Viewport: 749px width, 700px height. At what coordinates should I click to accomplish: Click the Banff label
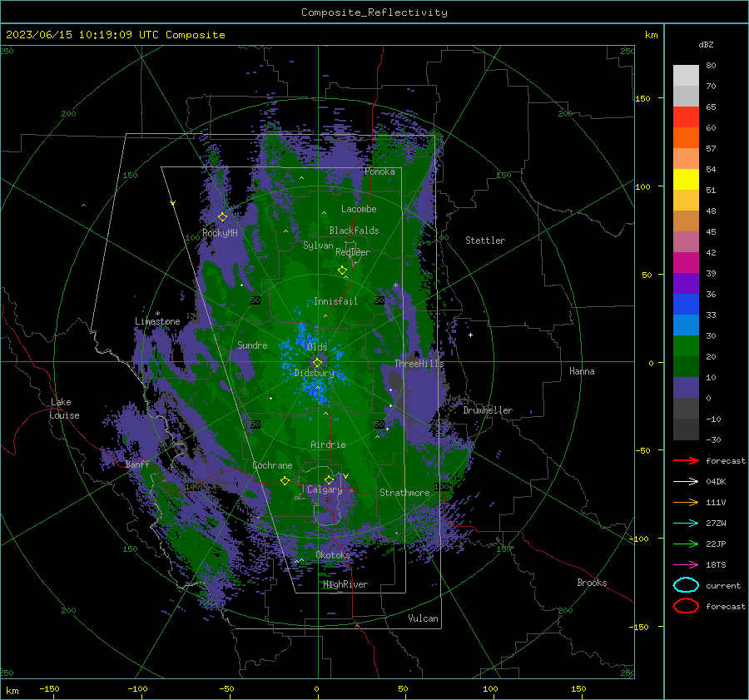(137, 464)
